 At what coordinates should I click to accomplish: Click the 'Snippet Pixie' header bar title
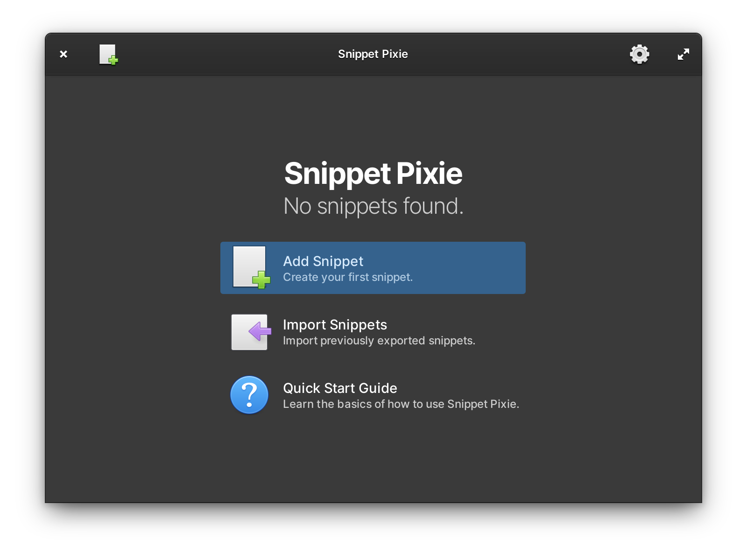point(373,54)
